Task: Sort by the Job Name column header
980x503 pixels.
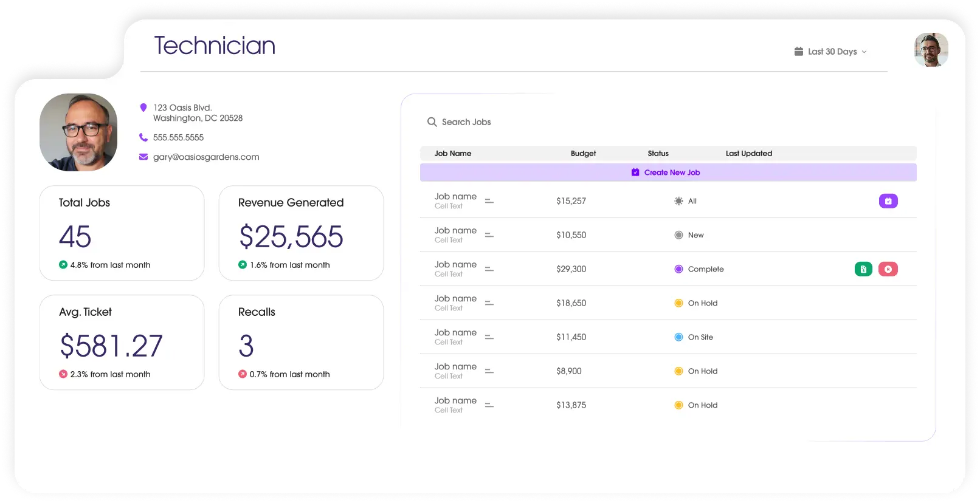Action: [453, 154]
